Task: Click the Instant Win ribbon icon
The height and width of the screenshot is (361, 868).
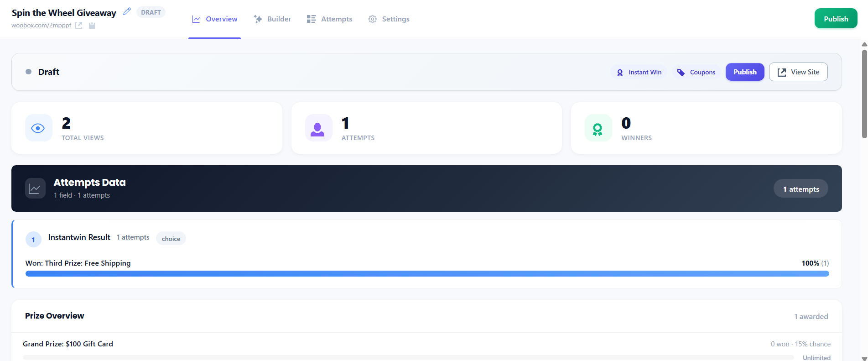Action: [620, 73]
